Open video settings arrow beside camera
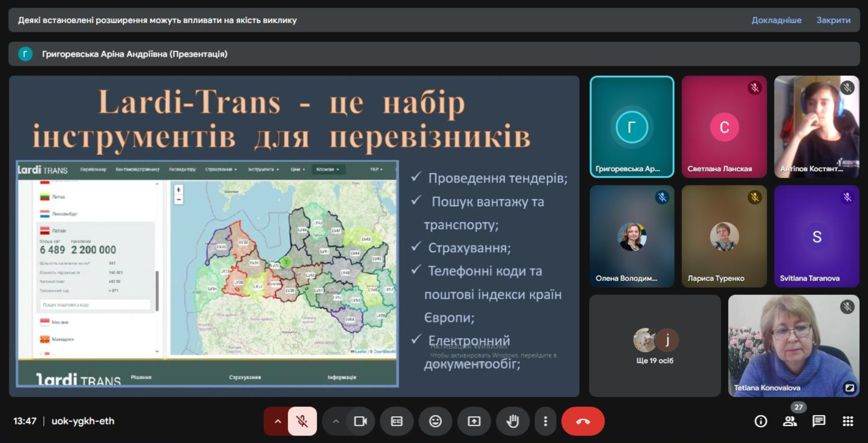Viewport: 868px width, 443px height. (336, 421)
